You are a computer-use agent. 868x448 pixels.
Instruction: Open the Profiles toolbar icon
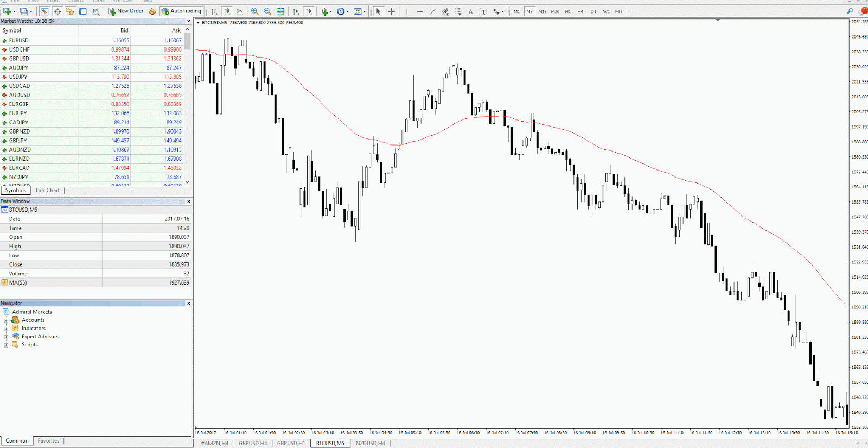tap(23, 11)
